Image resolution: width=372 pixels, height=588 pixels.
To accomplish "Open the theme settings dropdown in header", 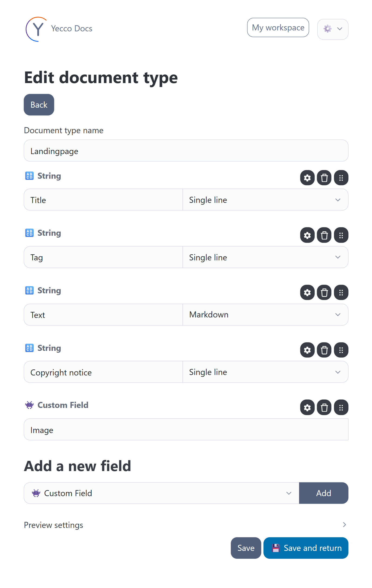I will pos(332,29).
